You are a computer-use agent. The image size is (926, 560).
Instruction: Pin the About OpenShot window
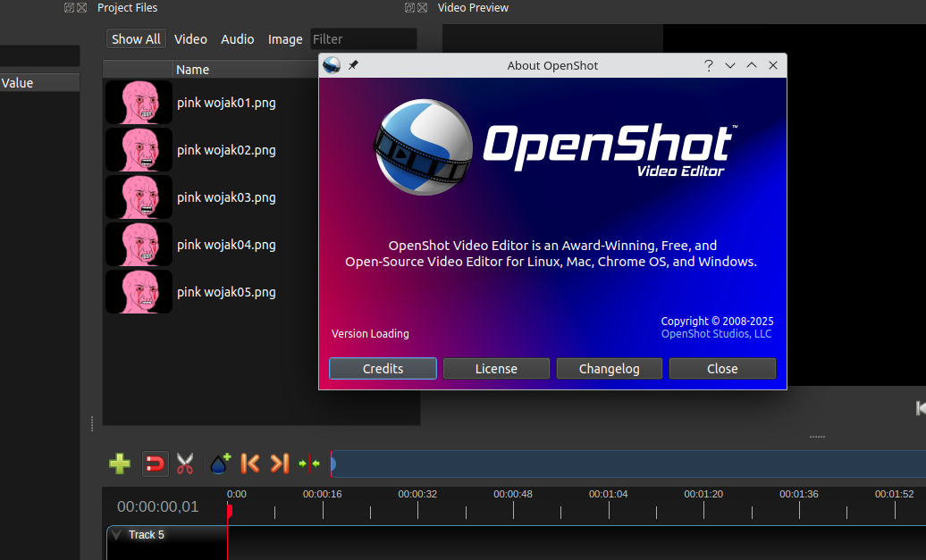point(353,65)
